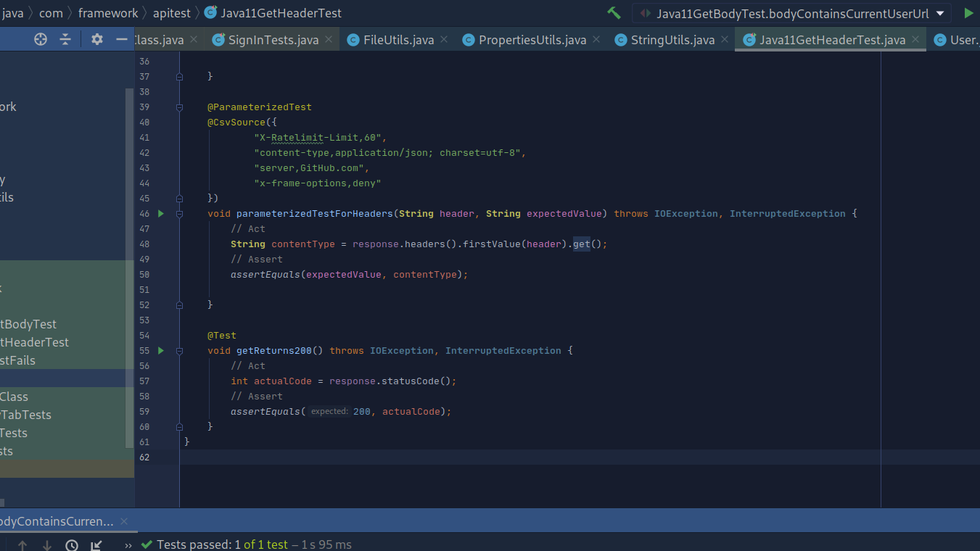This screenshot has height=551, width=980.
Task: Click the run configuration icon beside Java11GetBodyTest
Action: [645, 13]
